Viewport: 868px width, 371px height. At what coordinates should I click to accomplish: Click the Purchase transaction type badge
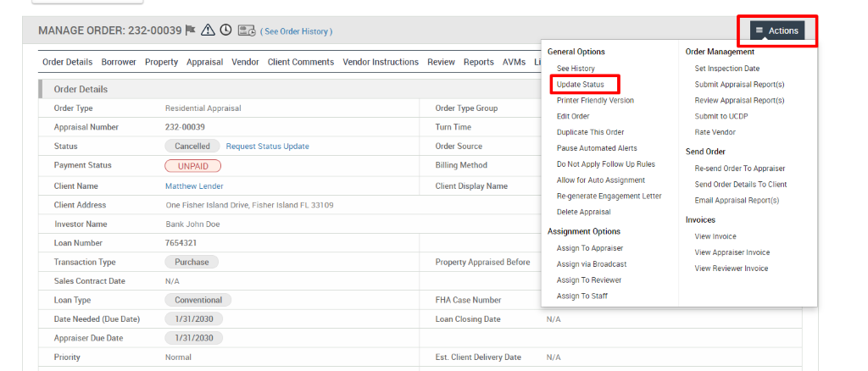coord(192,262)
